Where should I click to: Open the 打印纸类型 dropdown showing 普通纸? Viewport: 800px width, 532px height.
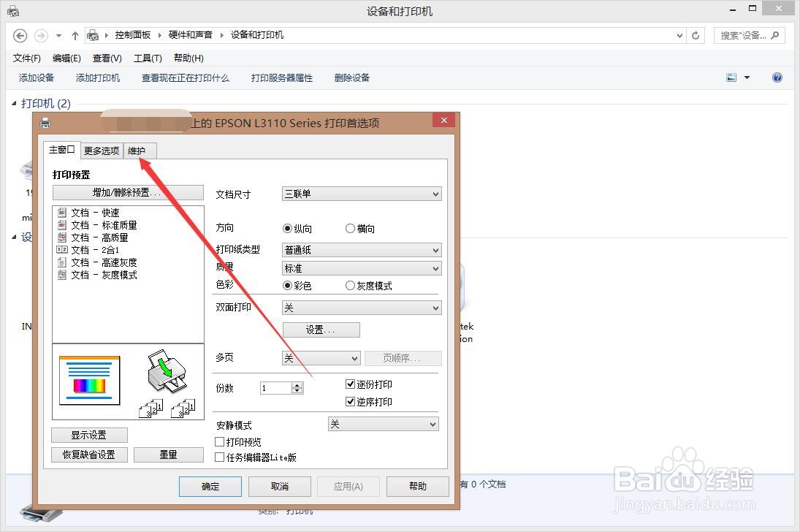click(x=362, y=250)
